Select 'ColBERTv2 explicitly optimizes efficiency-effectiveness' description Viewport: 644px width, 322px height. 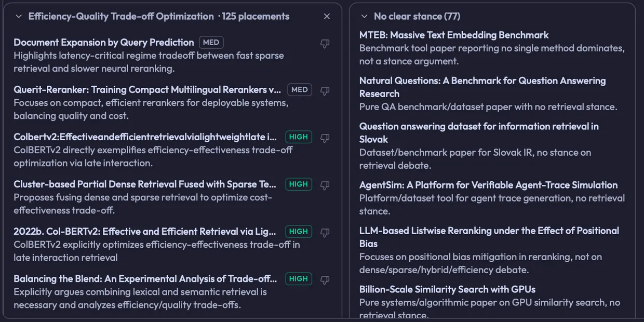pyautogui.click(x=157, y=251)
